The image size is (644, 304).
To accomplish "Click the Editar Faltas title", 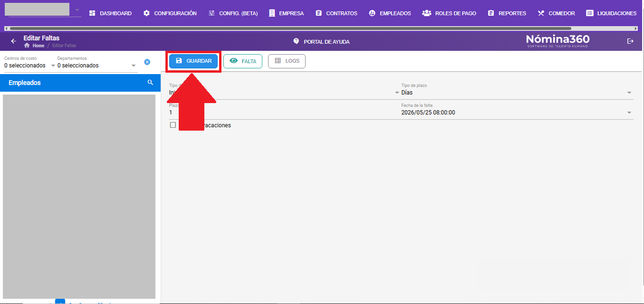I will point(41,38).
